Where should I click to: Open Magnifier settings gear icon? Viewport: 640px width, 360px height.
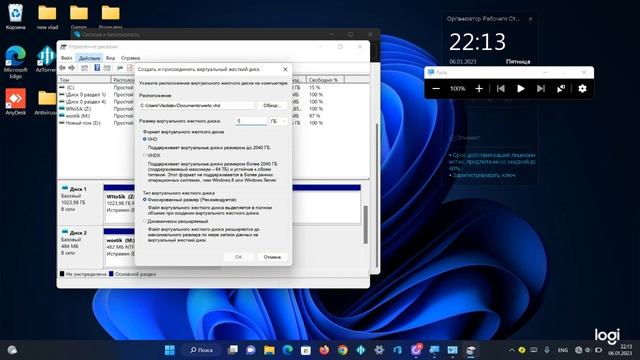tap(582, 89)
